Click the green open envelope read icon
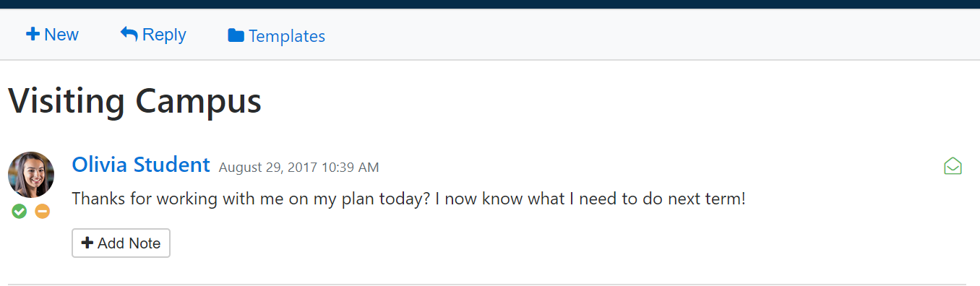Image resolution: width=980 pixels, height=286 pixels. pos(953,167)
